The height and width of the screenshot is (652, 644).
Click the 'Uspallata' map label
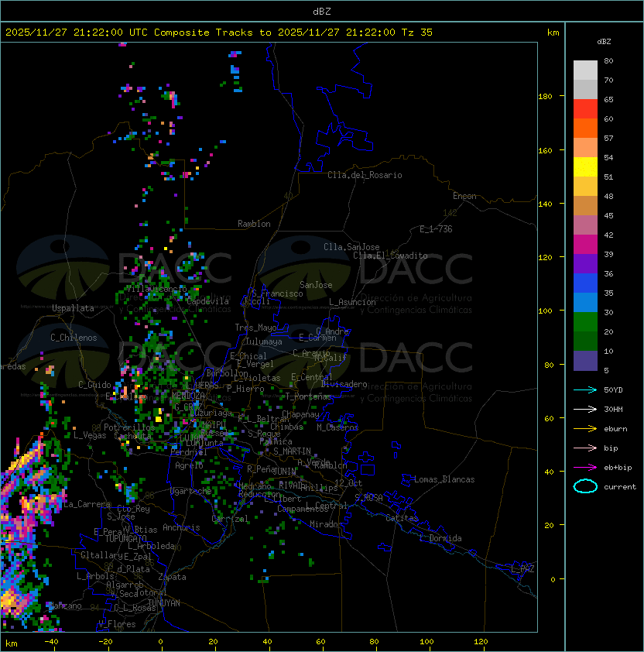73,308
